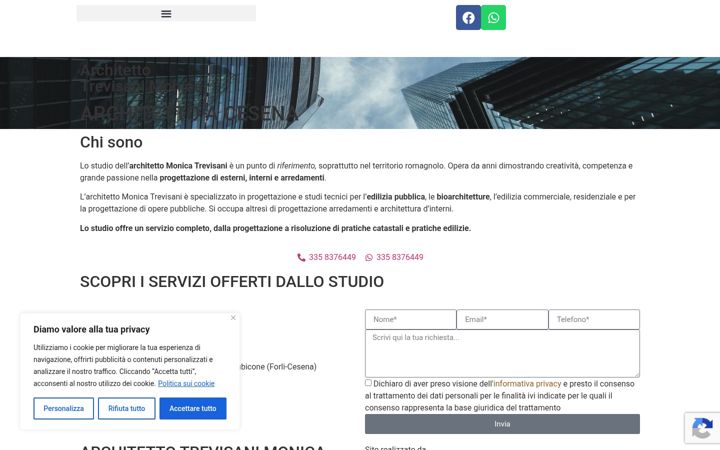Image resolution: width=720 pixels, height=450 pixels.
Task: Click the Rifiuta tutto button
Action: [127, 408]
